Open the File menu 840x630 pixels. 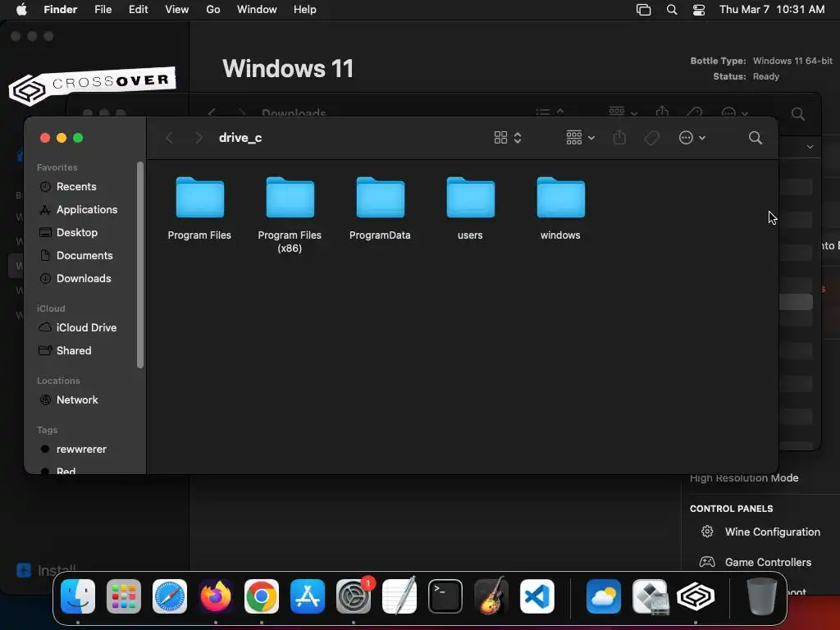(x=103, y=10)
